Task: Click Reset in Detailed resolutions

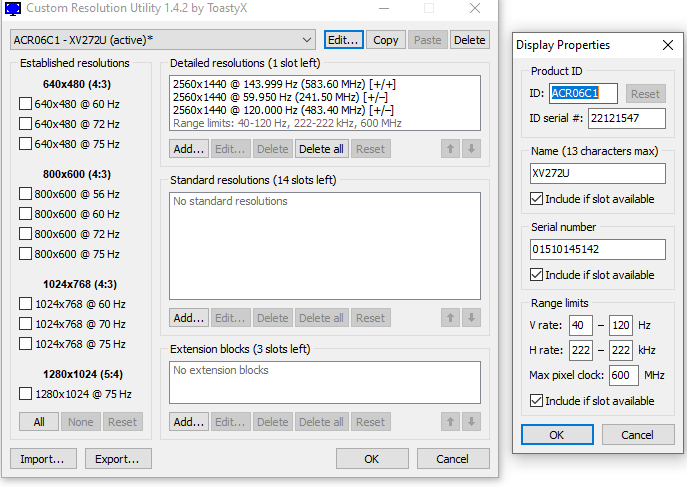Action: tap(370, 149)
